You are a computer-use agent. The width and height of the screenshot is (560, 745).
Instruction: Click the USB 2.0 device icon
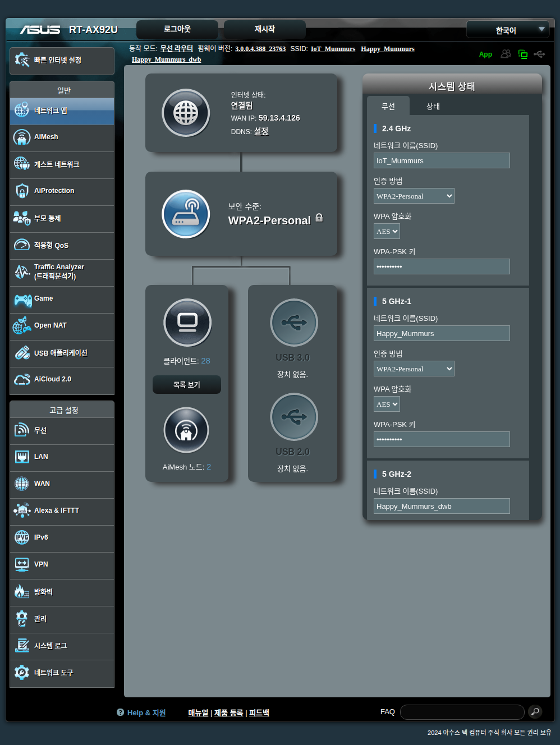click(294, 417)
